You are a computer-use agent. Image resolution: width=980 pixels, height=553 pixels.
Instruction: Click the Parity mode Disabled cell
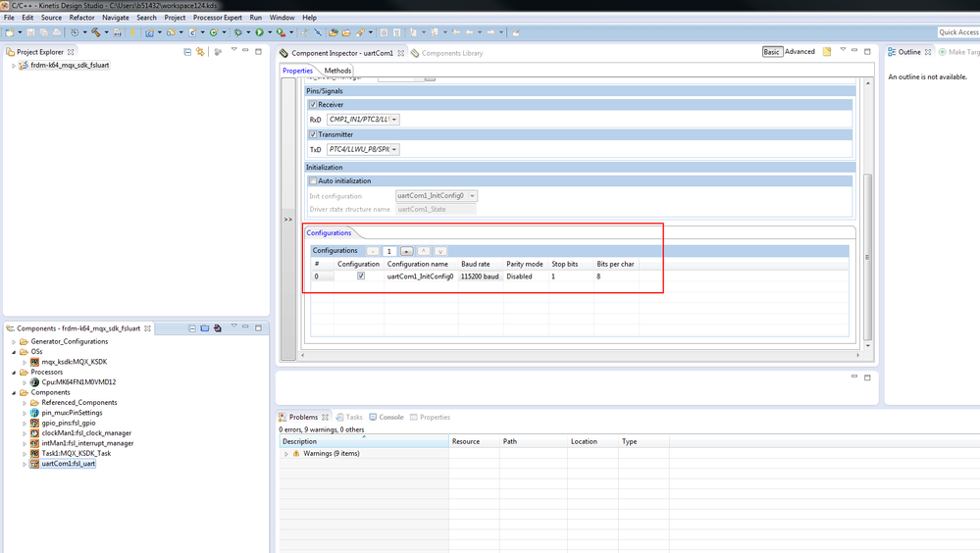coord(525,276)
